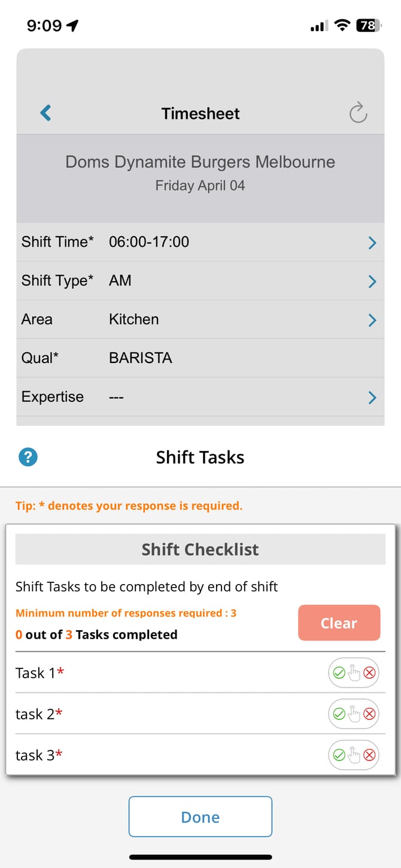Screen dimensions: 401x868
Task: Refresh the Timesheet with the reload icon
Action: [358, 113]
